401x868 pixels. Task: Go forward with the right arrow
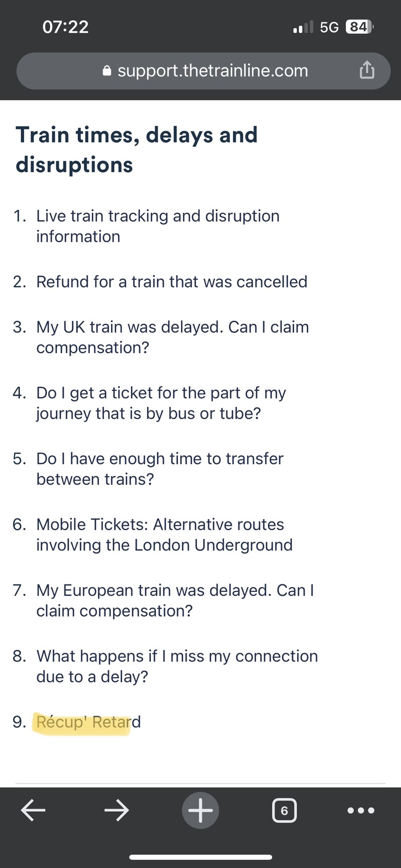tap(117, 810)
